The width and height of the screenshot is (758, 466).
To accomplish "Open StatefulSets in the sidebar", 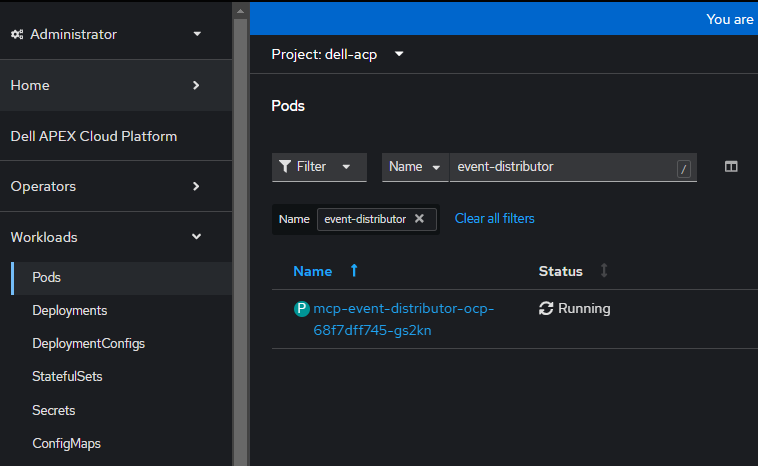I will 67,377.
